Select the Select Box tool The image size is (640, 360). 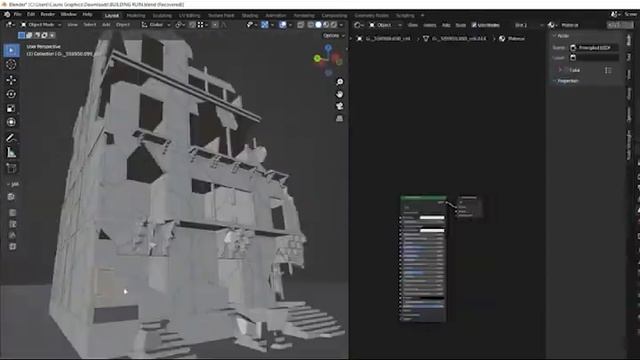(11, 50)
